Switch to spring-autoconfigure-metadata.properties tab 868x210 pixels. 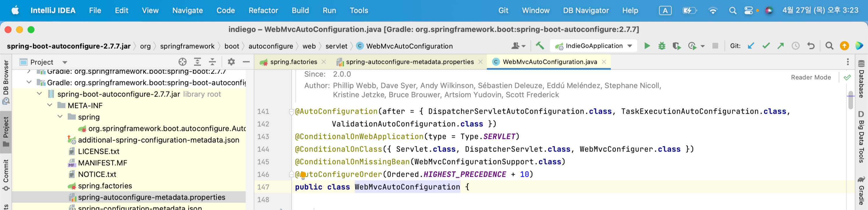[x=409, y=62]
